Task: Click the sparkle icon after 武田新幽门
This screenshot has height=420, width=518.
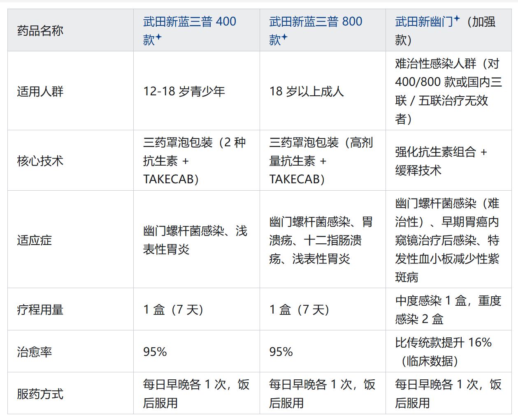Action: coord(457,19)
